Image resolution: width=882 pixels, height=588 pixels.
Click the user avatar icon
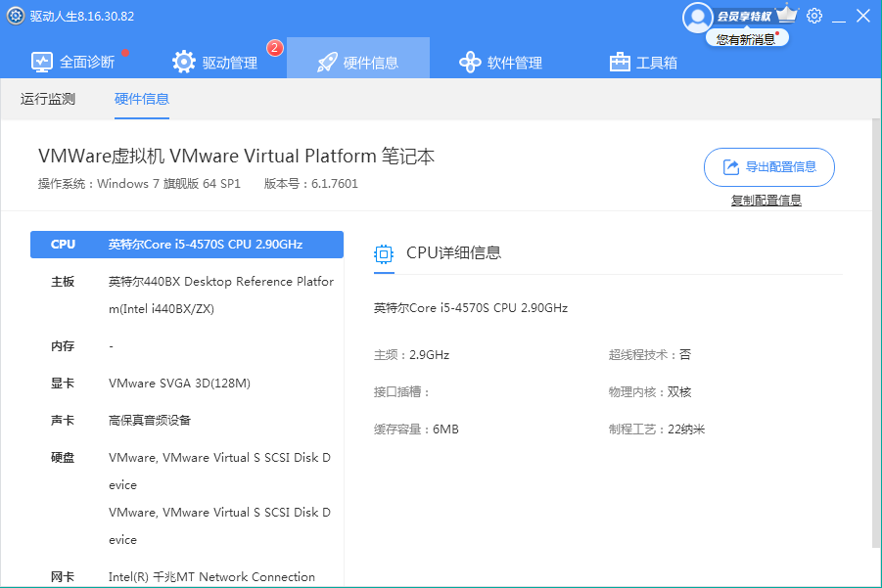(697, 17)
